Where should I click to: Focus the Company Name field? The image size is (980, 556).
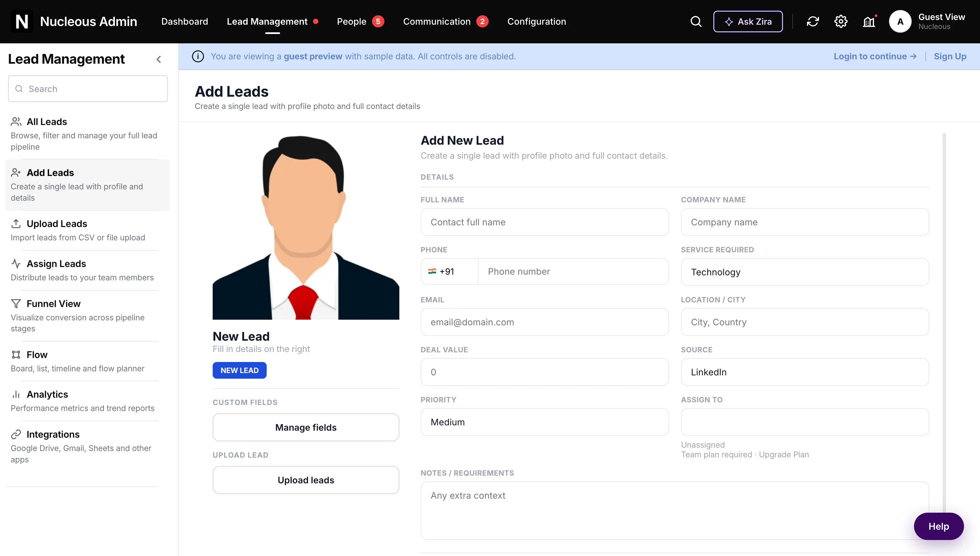[805, 222]
